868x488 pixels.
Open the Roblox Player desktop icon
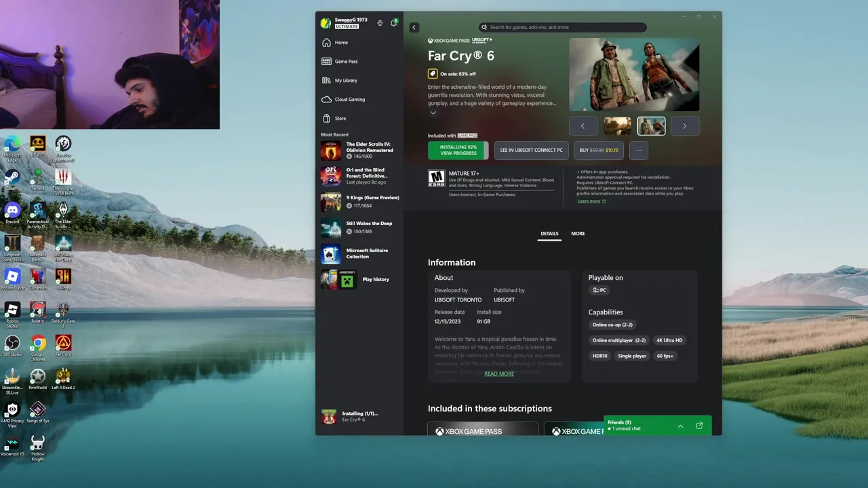(12, 280)
